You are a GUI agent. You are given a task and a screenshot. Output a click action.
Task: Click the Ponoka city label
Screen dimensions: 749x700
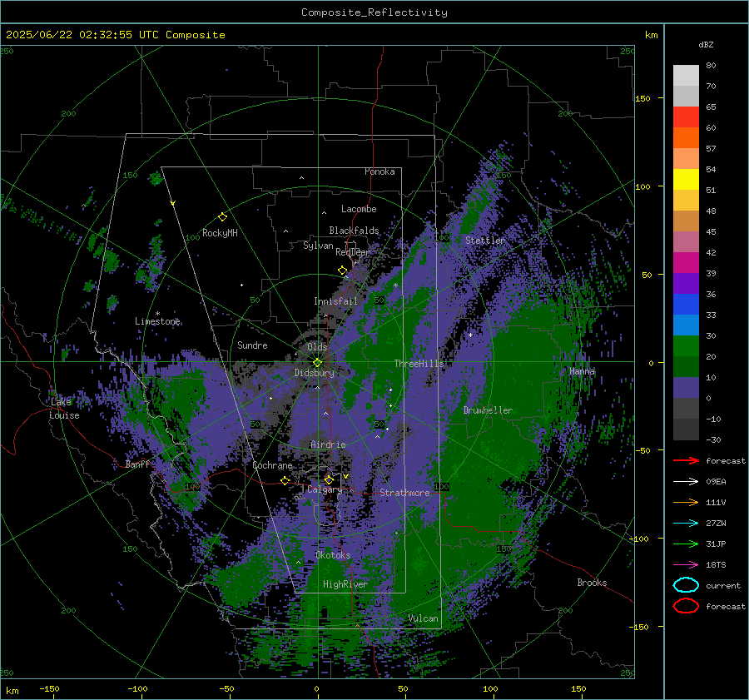click(x=379, y=171)
